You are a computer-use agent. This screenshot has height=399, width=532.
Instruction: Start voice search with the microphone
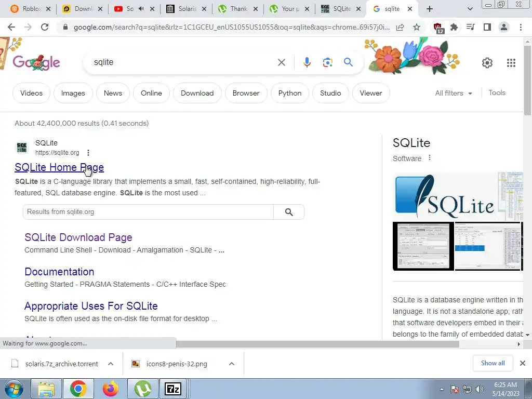[307, 62]
